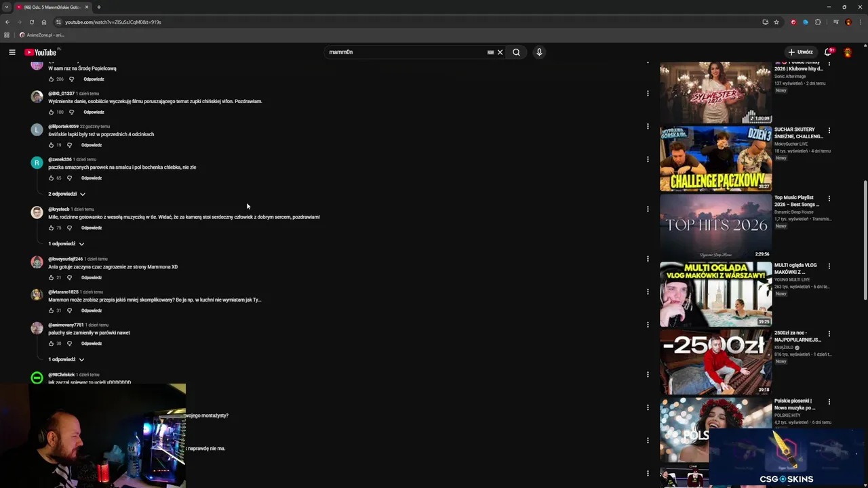Open options menu for @BIG_G1337 comment
The height and width of the screenshot is (488, 868).
tap(648, 94)
